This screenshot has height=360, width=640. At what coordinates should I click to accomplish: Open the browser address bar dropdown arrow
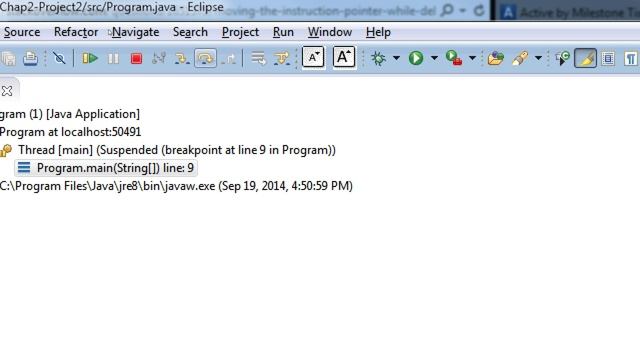(462, 10)
